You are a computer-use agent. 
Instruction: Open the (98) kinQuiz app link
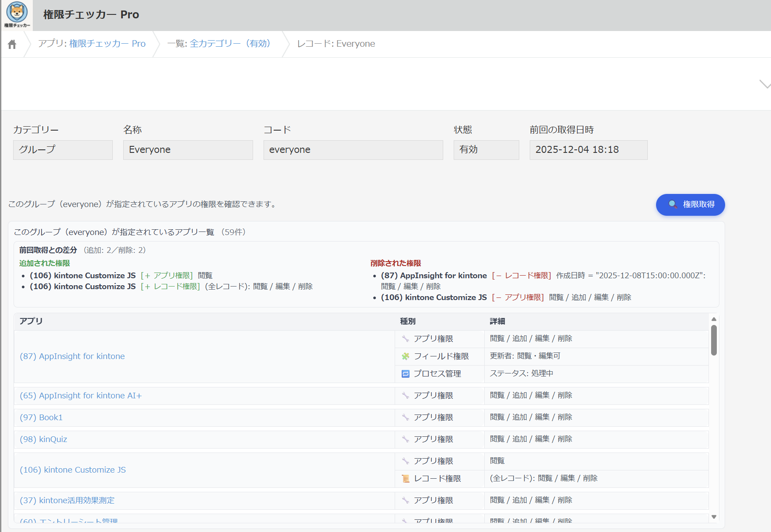tap(43, 439)
